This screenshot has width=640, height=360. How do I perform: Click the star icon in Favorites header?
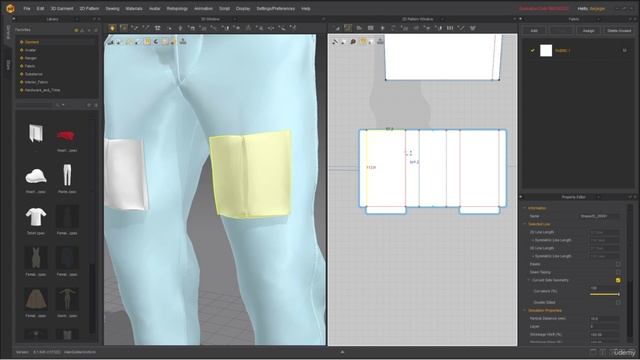coord(76,30)
